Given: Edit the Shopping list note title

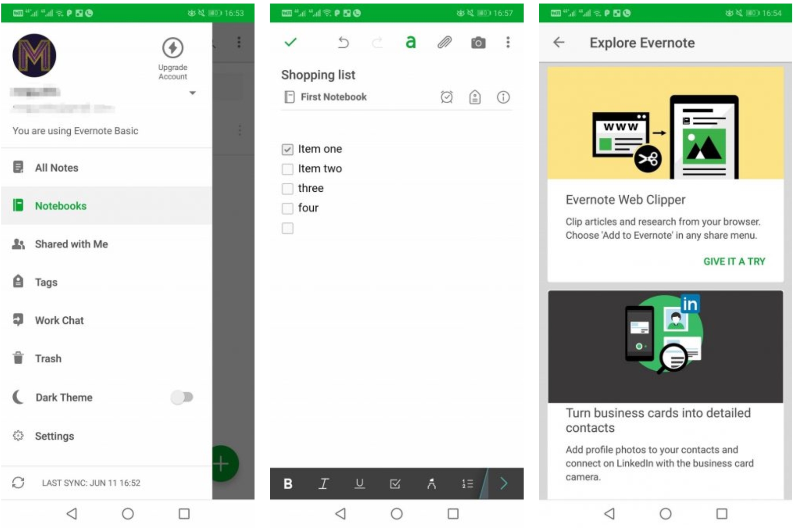Looking at the screenshot, I should point(318,75).
